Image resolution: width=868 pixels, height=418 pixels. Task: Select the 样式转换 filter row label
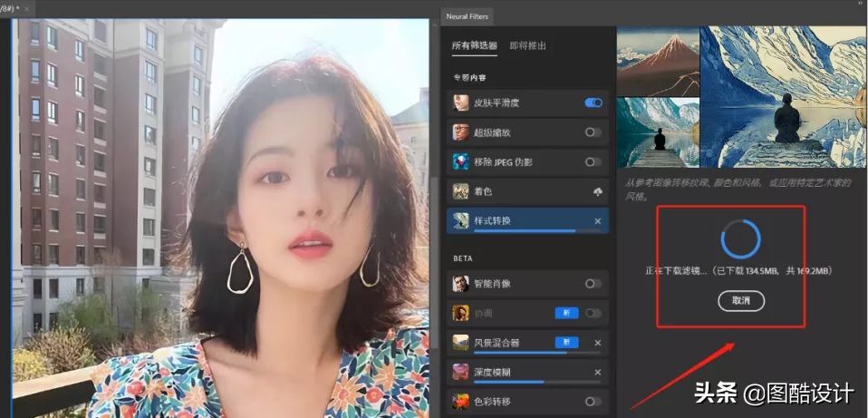(493, 221)
